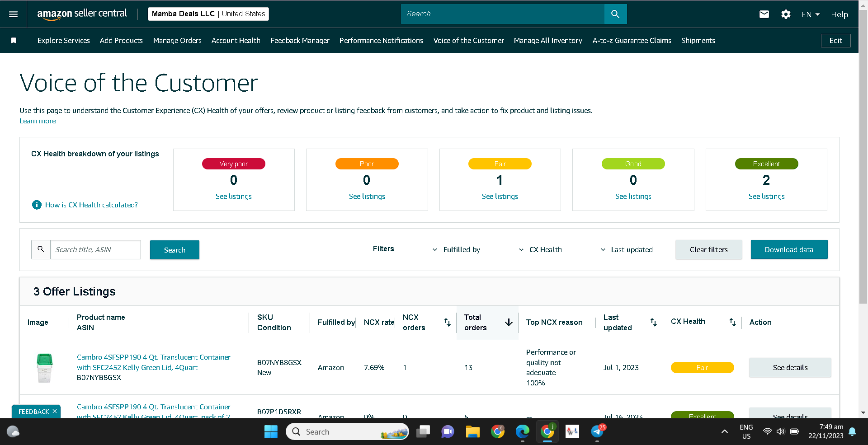This screenshot has width=868, height=445.
Task: Open Telegram from the taskbar
Action: click(x=597, y=432)
